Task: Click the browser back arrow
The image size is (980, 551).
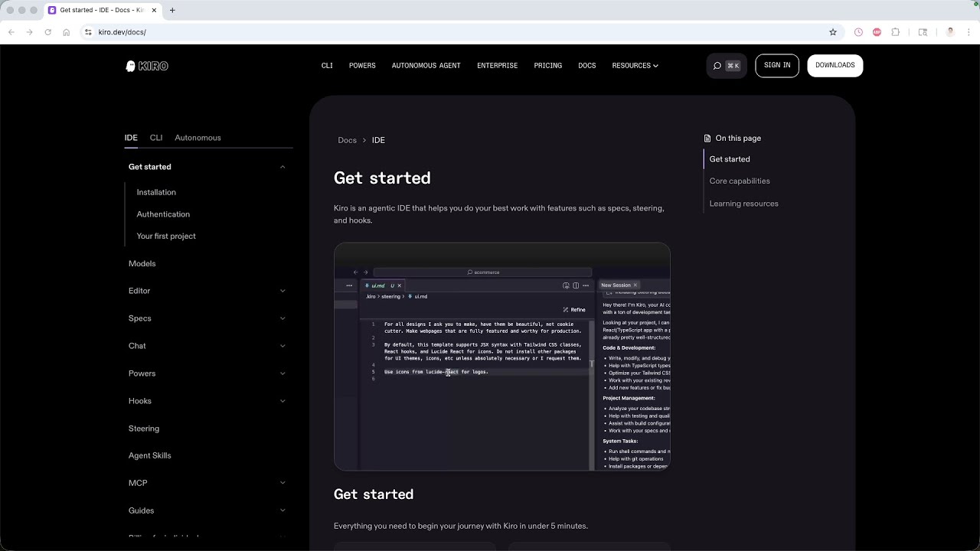Action: [x=11, y=32]
